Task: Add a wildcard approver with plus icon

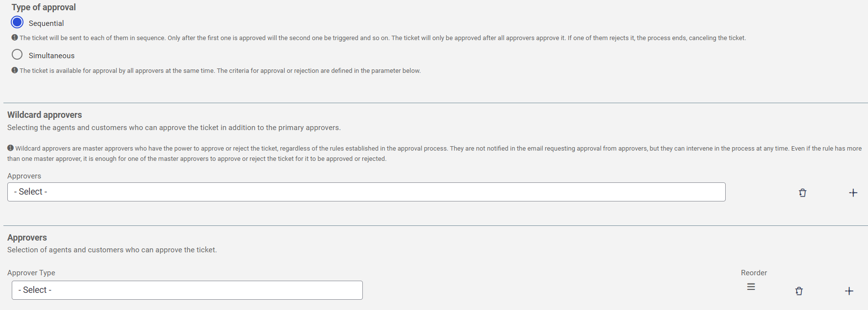Action: 853,193
